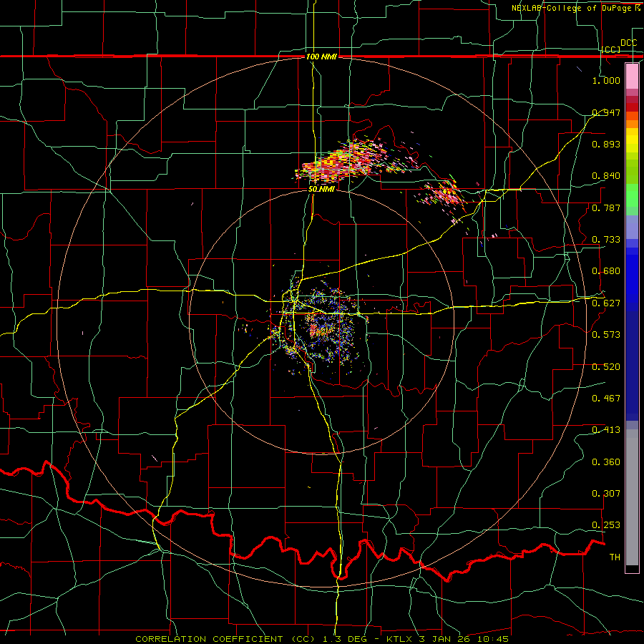Click the DCC label above the legend
The image size is (644, 644).
click(x=628, y=43)
